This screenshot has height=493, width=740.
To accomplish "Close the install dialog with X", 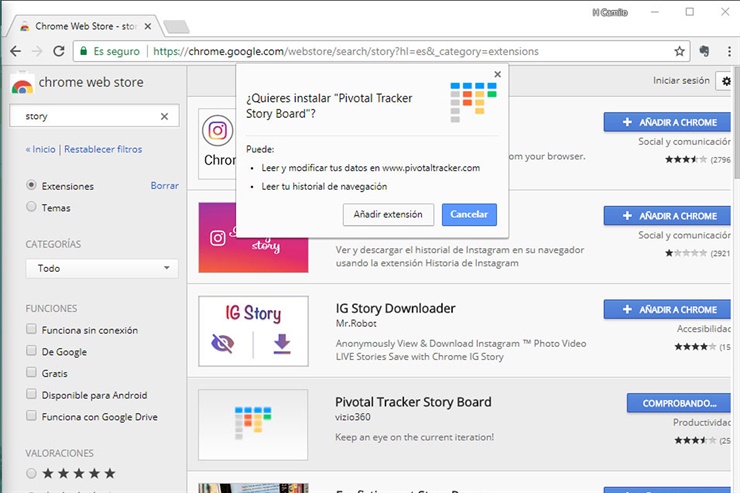I will click(498, 74).
